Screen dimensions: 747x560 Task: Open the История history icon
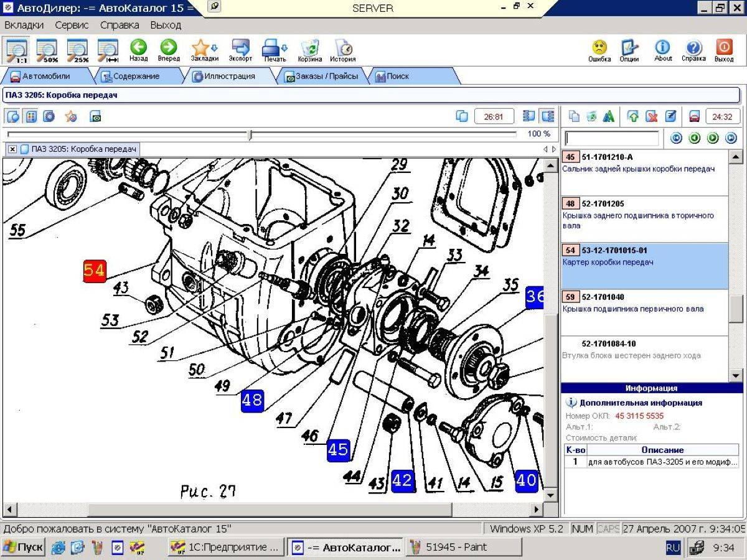tap(343, 47)
